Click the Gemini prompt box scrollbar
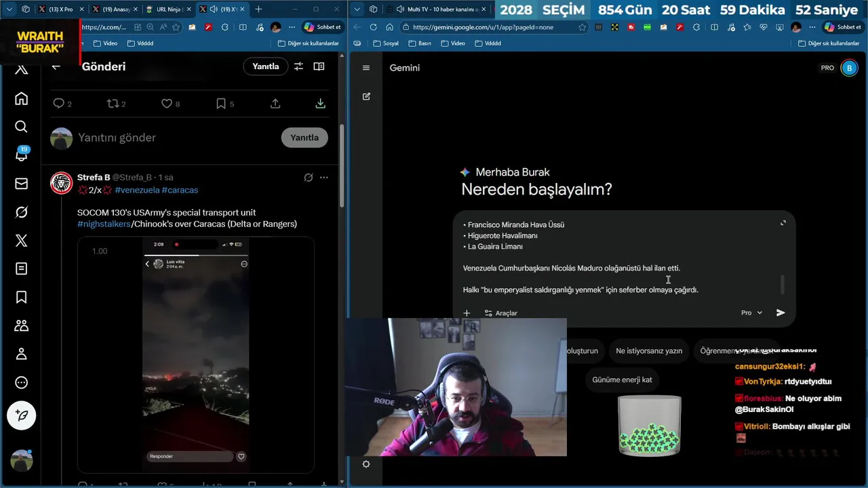Image resolution: width=868 pixels, height=488 pixels. (782, 285)
